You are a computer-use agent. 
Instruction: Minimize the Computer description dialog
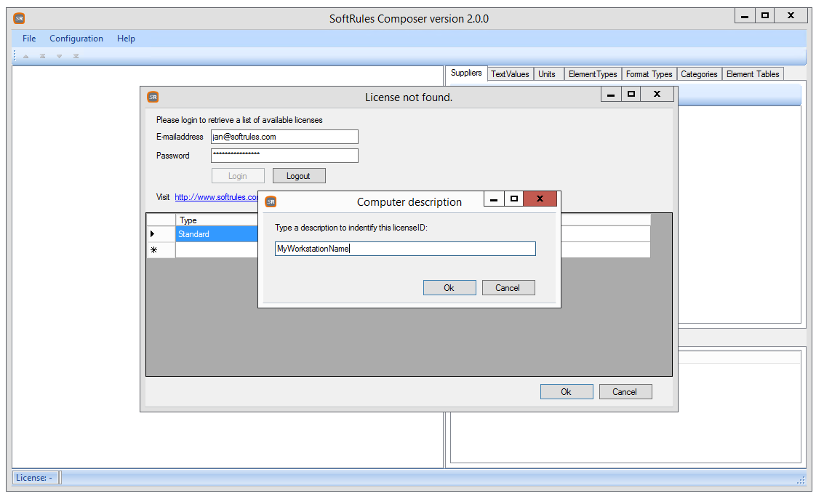(x=493, y=199)
